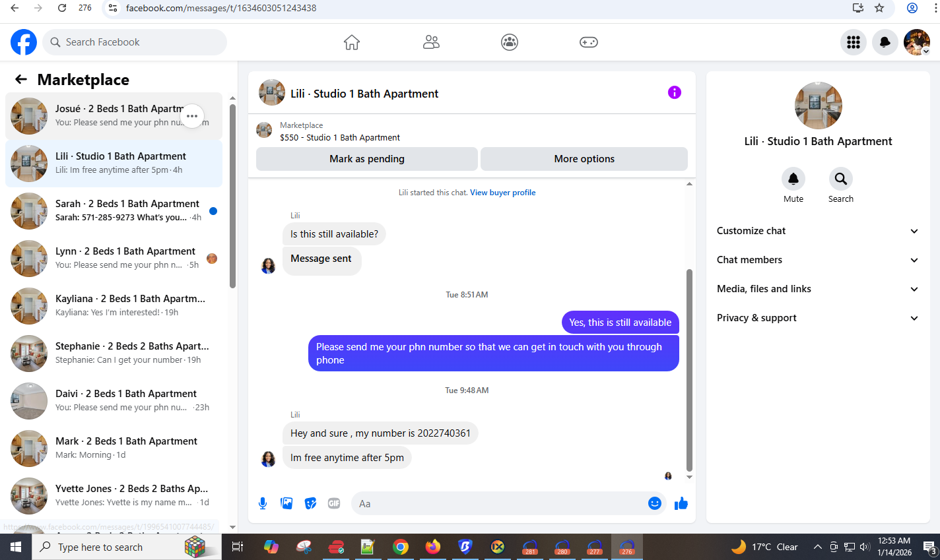Open Daivi 2 Beds 1 Bath conversation

coord(114,401)
